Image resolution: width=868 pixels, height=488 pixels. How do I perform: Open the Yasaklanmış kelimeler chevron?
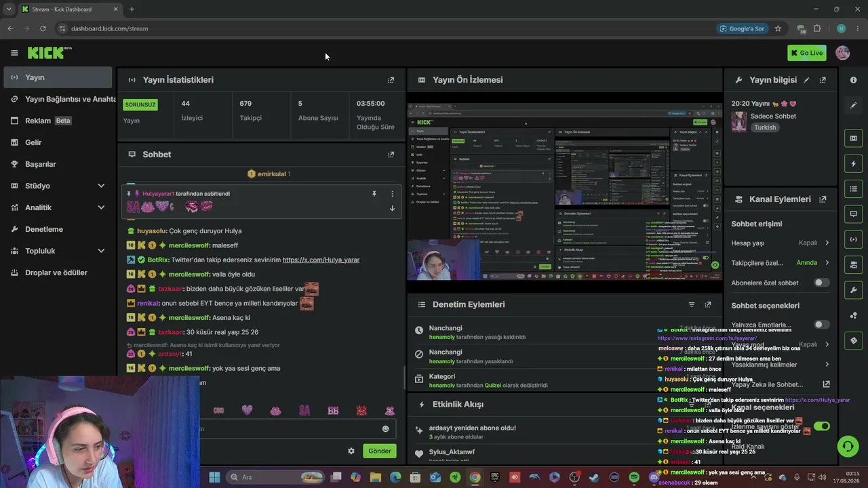827,365
